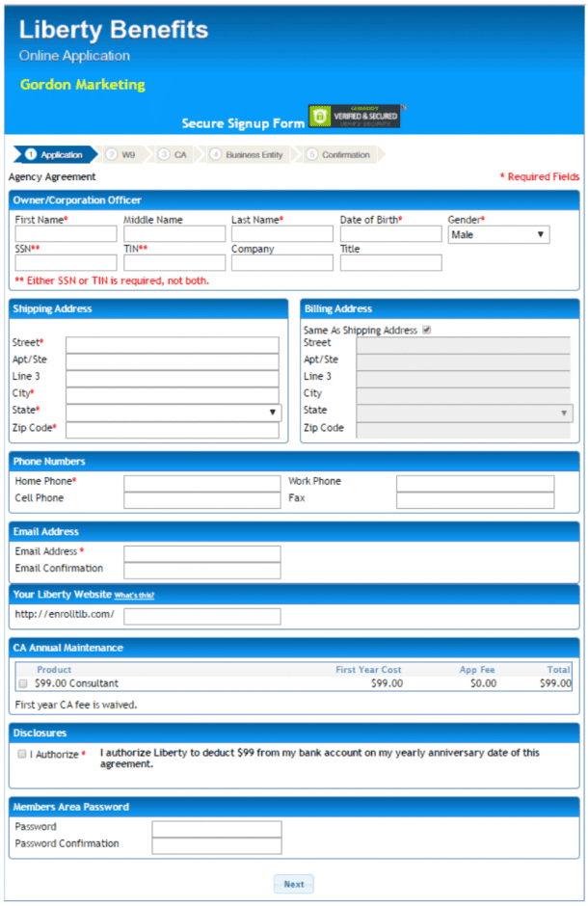Click the Verified & Secured lock badge
588x906 pixels.
[354, 117]
